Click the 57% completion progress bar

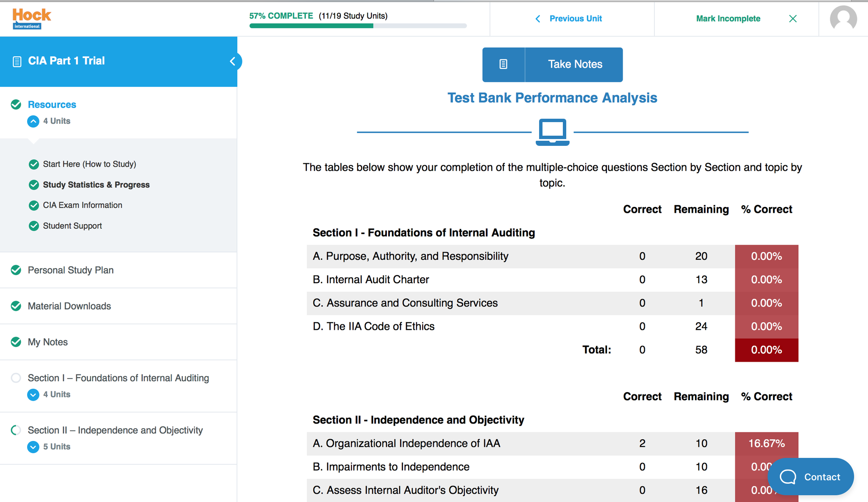[x=357, y=25]
